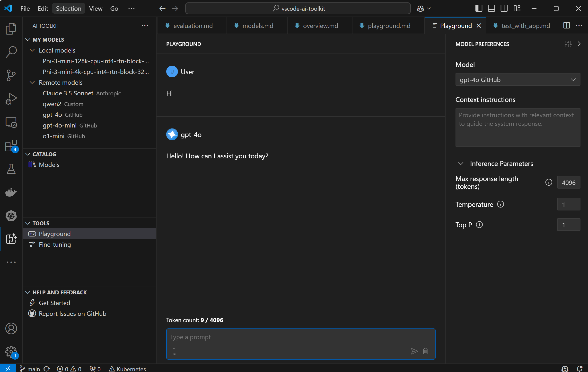Click the Testing flask icon
Screen dimensions: 588x372
(11, 169)
